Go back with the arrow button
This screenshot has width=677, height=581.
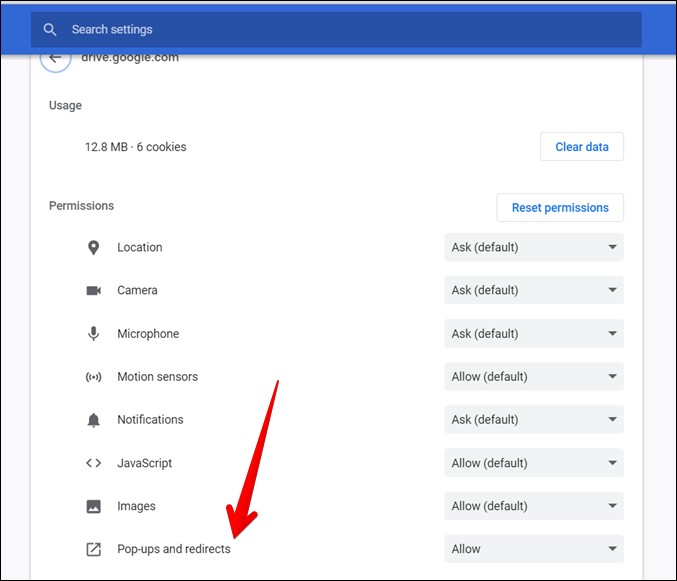click(x=55, y=60)
